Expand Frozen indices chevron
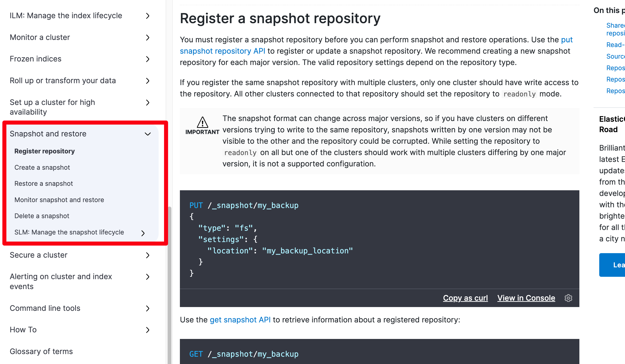Viewport: 625px width, 364px height. pos(148,59)
